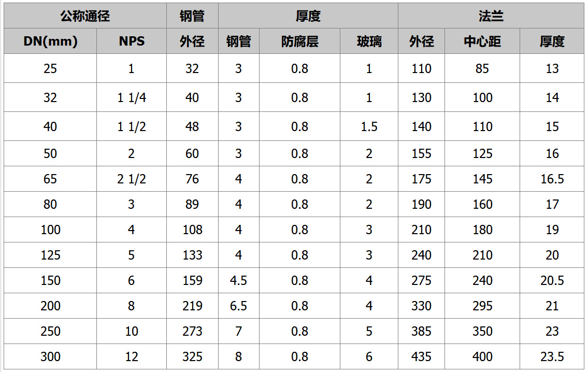Click the NPS value 1 1/4
The height and width of the screenshot is (372, 588).
(132, 97)
